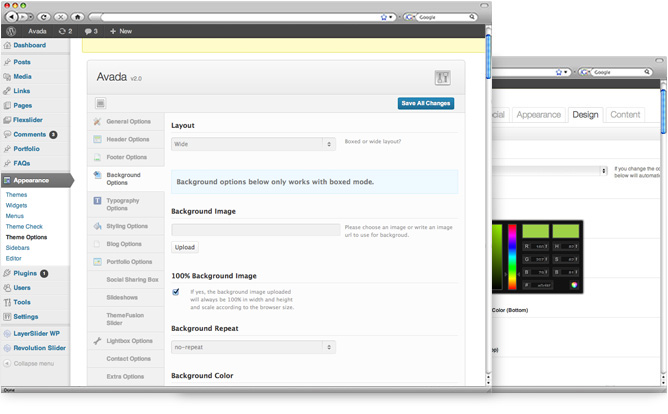Image resolution: width=668 pixels, height=414 pixels.
Task: Open Plugins in the WordPress sidebar
Action: coord(24,273)
